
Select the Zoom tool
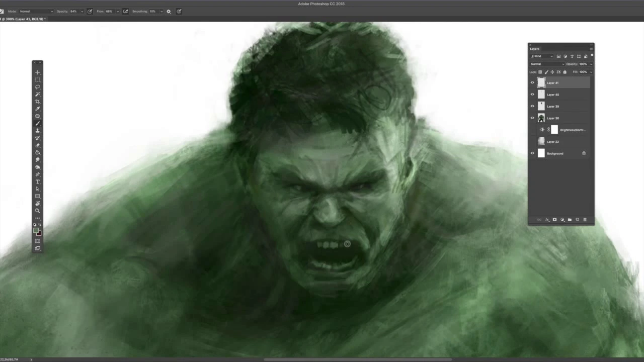click(38, 211)
